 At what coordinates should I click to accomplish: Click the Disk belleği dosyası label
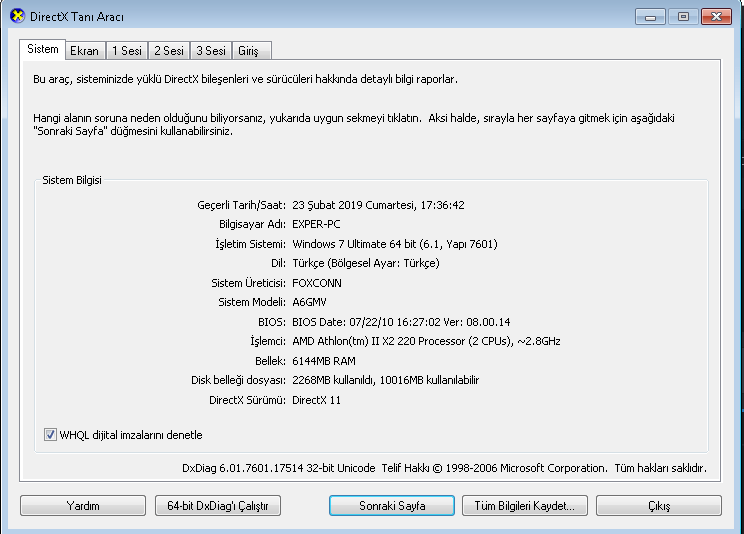point(238,380)
